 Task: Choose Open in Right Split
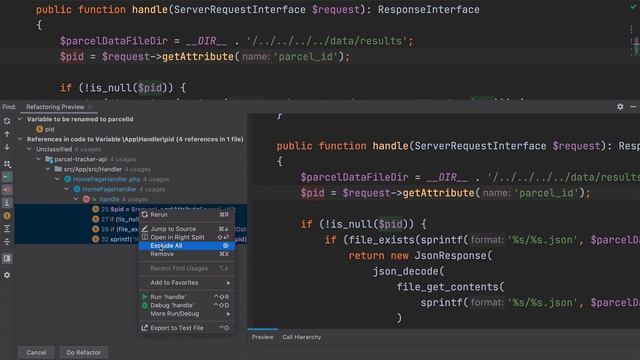pyautogui.click(x=187, y=237)
